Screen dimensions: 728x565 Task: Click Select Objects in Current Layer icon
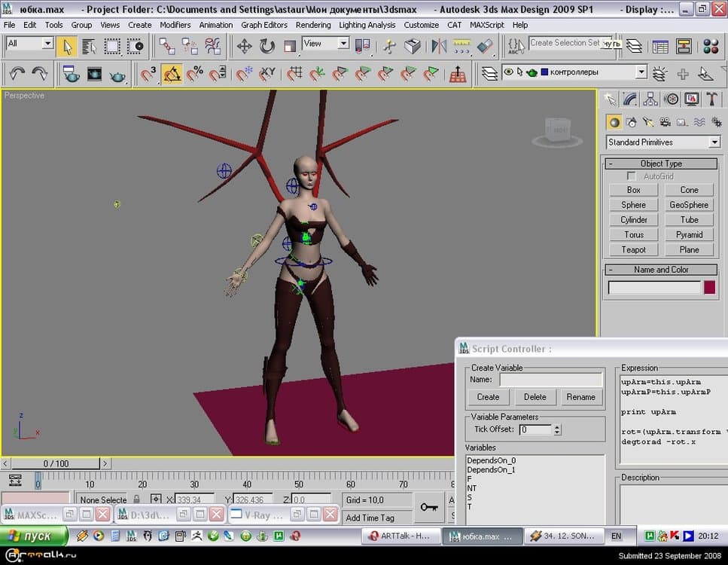tap(705, 73)
